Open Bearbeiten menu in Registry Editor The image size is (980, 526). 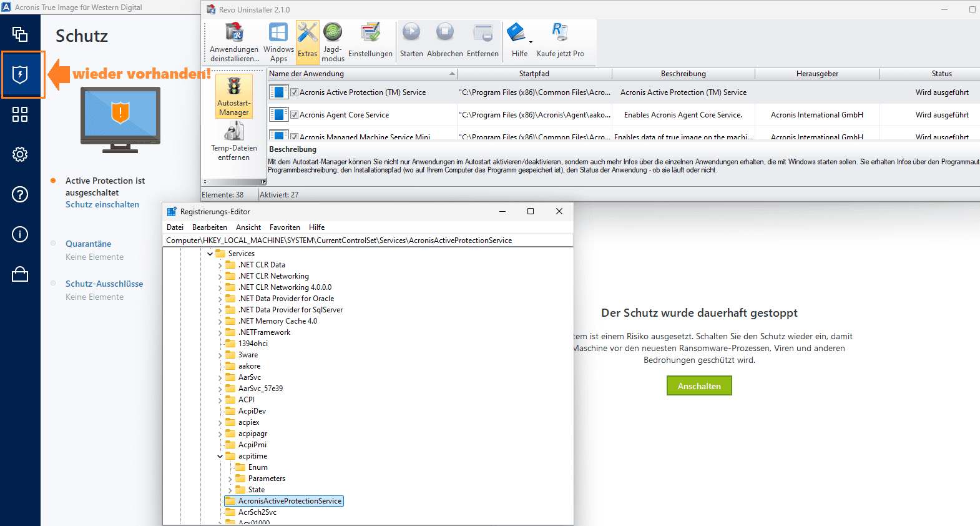click(x=210, y=227)
